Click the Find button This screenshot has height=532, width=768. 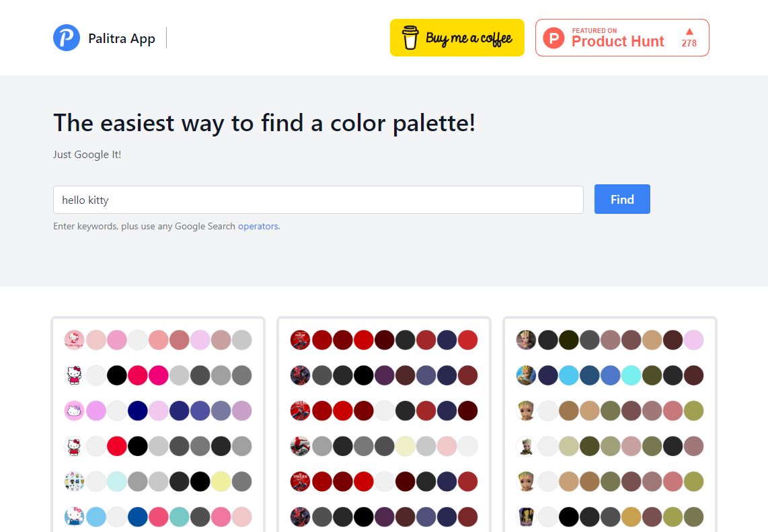point(622,199)
